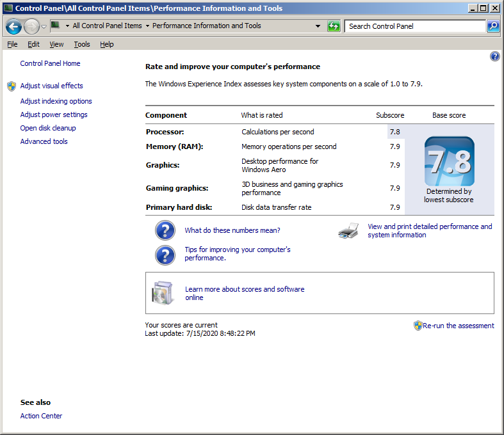
Task: Open recent pages dropdown beside Forward arrow
Action: [44, 27]
